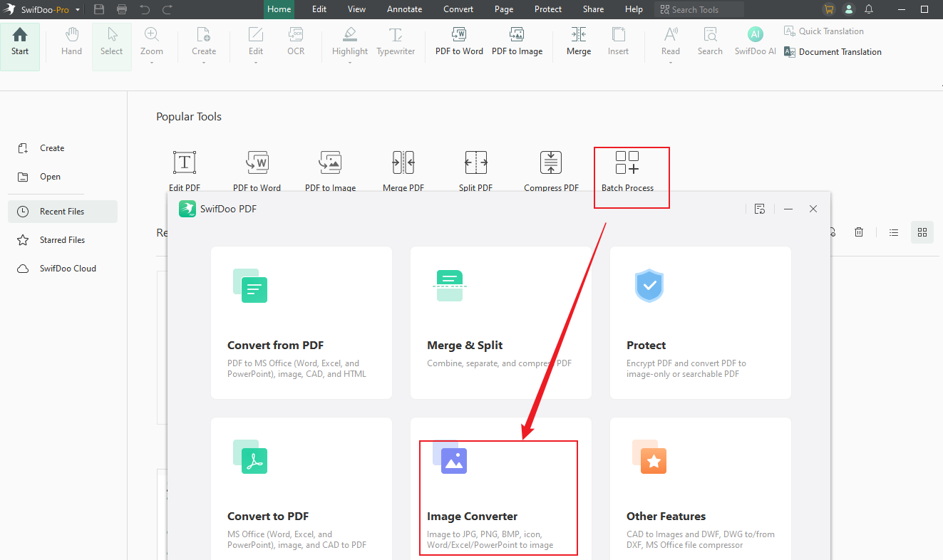The width and height of the screenshot is (943, 560).
Task: Switch to the Annotate tab
Action: pos(404,9)
